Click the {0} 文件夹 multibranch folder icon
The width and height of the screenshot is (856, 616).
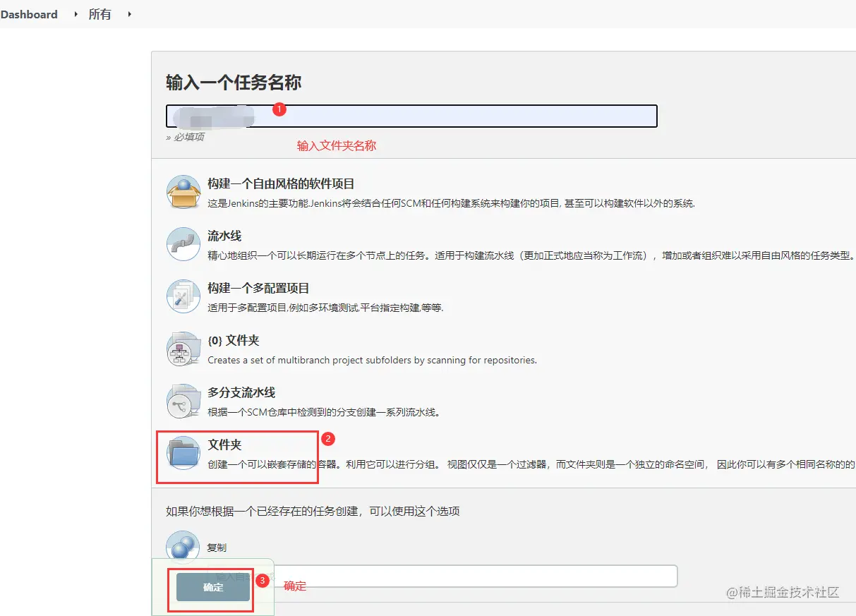pyautogui.click(x=183, y=349)
